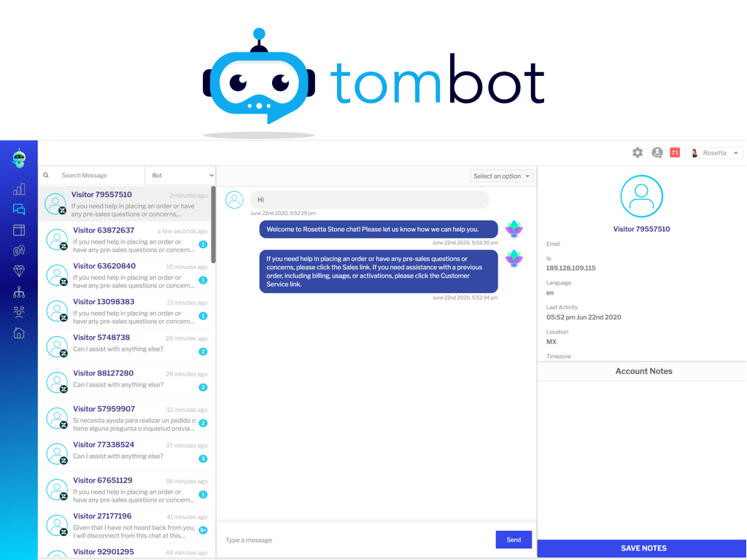Click SAVE NOTES at the bottom right
The height and width of the screenshot is (560, 747).
(x=643, y=548)
